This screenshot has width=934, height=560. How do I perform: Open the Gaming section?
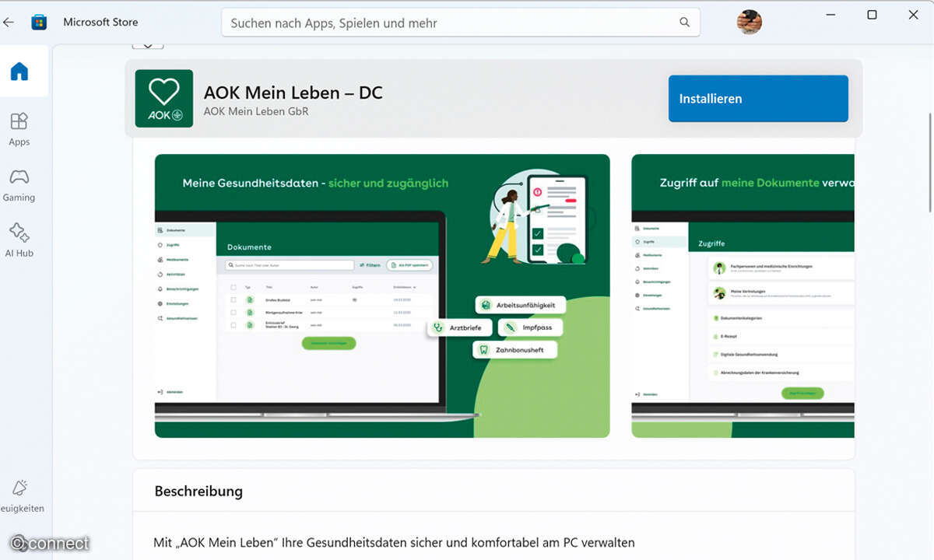click(19, 185)
